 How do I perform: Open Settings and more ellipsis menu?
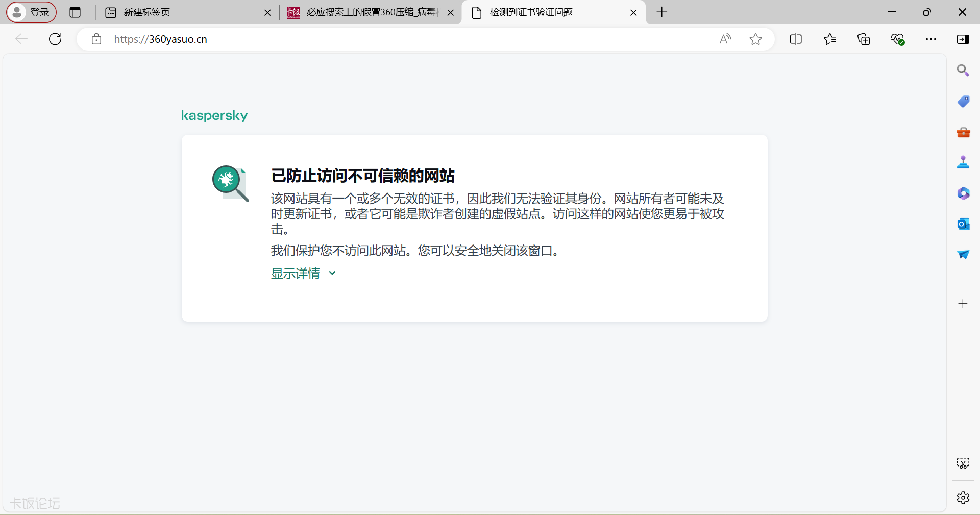[930, 39]
